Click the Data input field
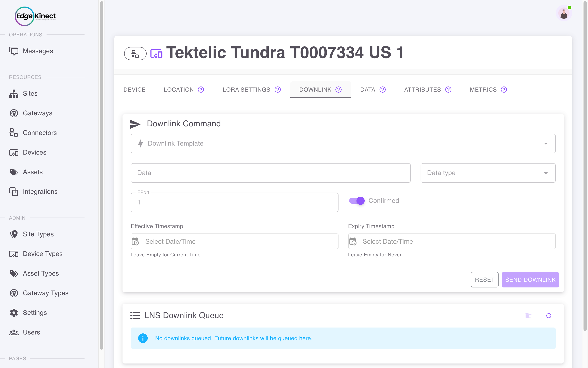 [271, 173]
